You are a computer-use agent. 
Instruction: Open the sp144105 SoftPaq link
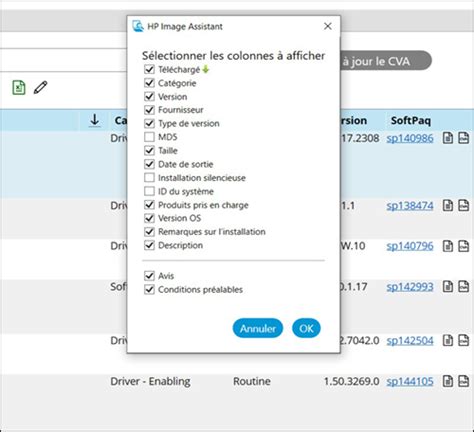click(x=410, y=381)
